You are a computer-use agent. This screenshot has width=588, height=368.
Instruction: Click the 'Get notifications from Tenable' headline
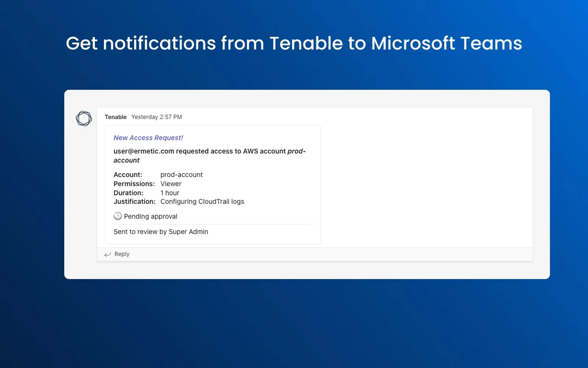pos(294,43)
